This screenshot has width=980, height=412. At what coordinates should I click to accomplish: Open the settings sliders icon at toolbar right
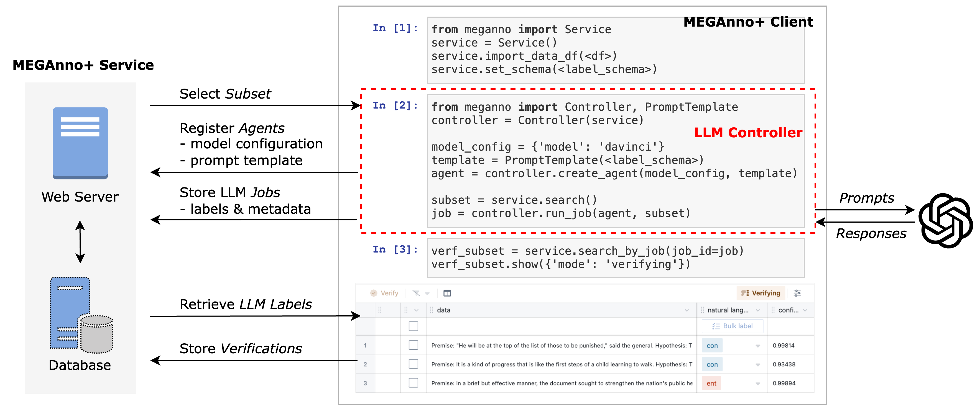(797, 293)
